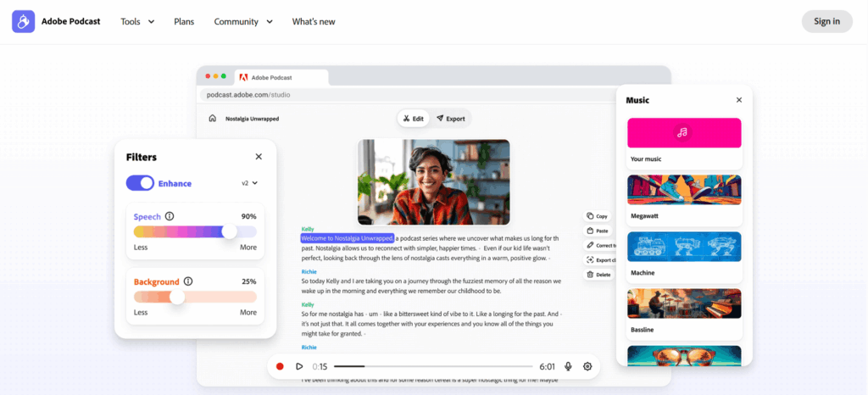Screen dimensions: 868x395
Task: Click the Delete option with trash icon
Action: point(598,274)
